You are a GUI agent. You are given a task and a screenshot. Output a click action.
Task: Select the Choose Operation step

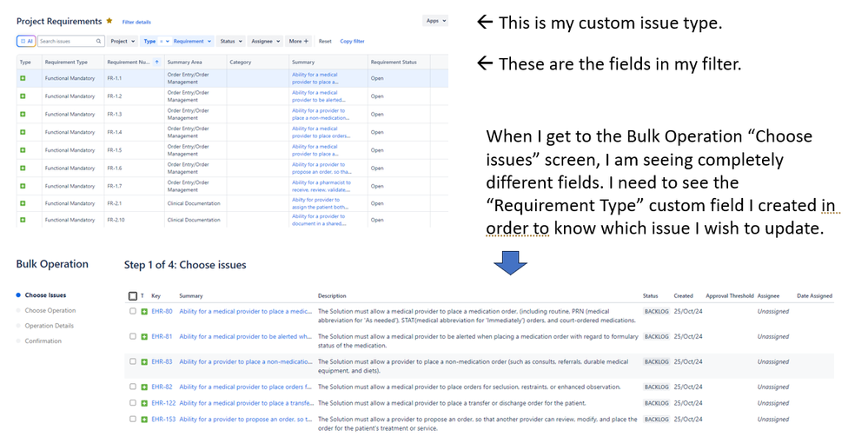(50, 311)
